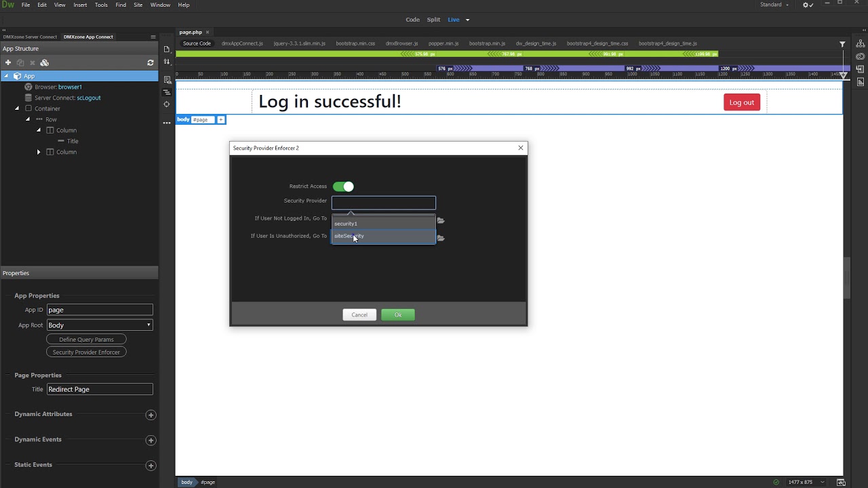Open the Insert menu

coord(80,5)
